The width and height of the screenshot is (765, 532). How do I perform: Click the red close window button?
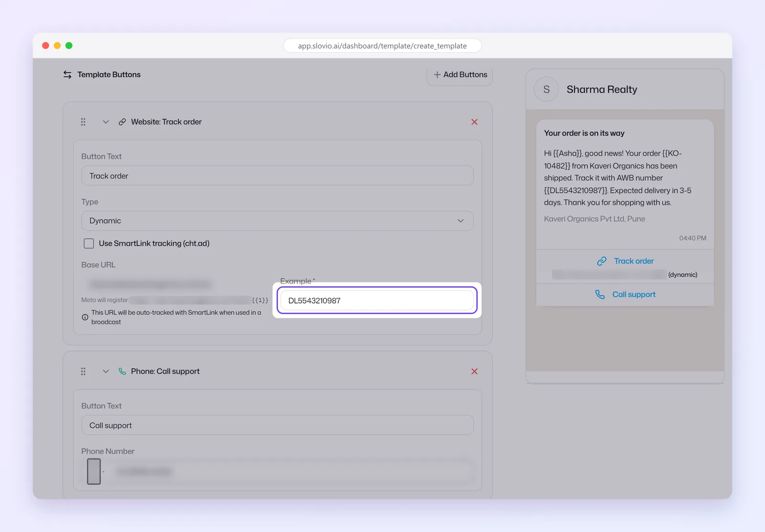(46, 45)
